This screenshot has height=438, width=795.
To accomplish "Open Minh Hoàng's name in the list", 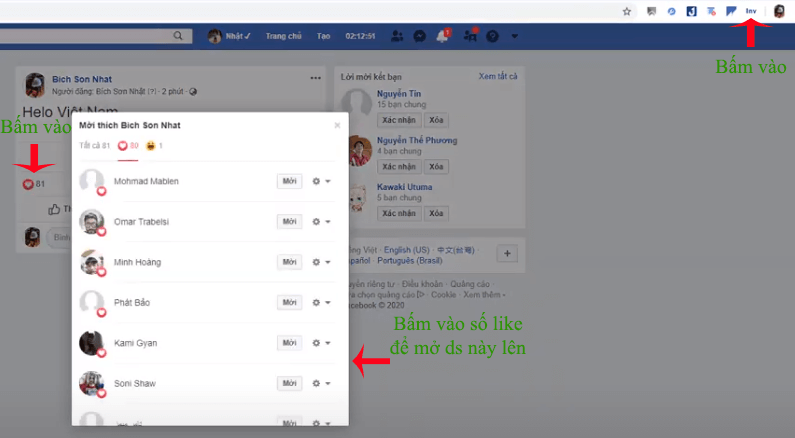I will click(137, 262).
